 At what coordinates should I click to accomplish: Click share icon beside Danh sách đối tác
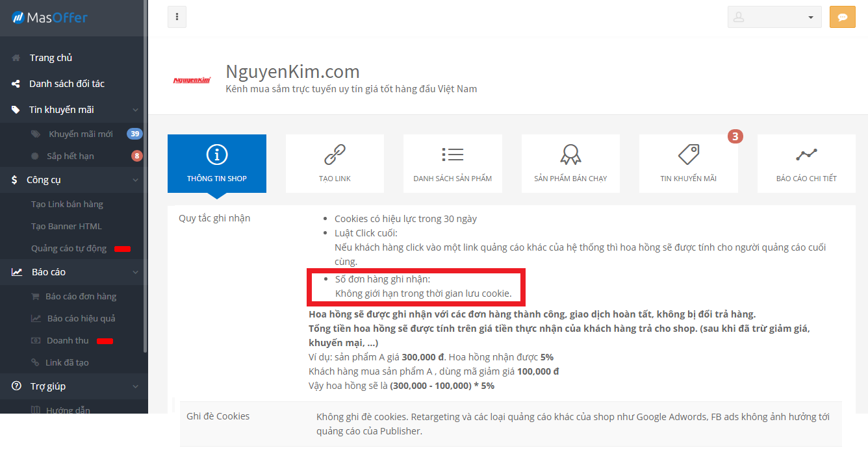pos(16,84)
